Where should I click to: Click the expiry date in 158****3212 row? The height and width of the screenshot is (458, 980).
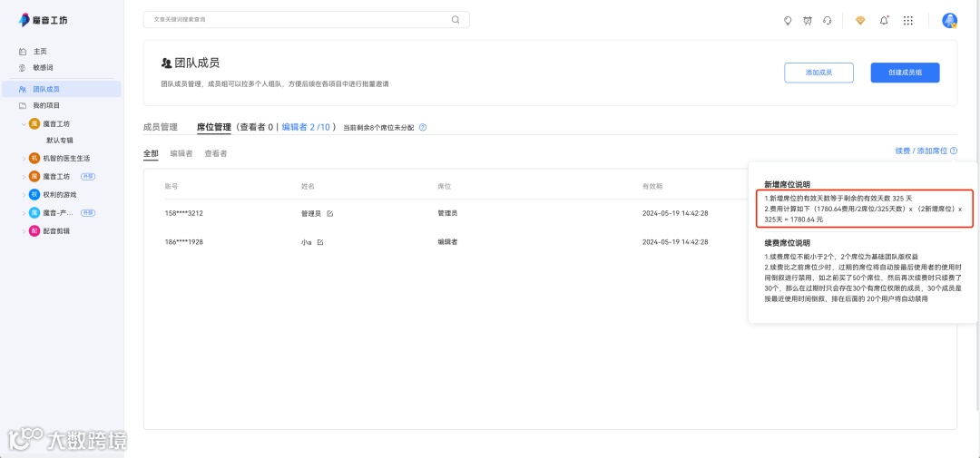tap(675, 213)
